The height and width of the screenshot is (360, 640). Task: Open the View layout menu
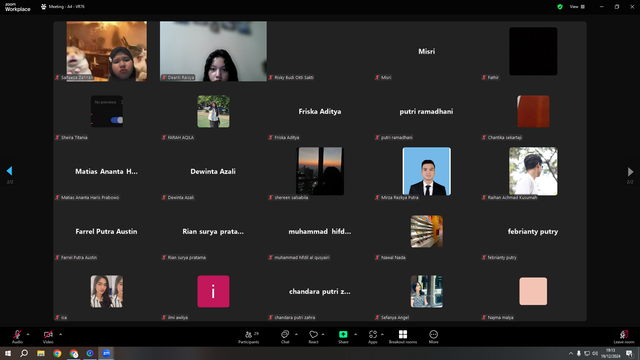(x=577, y=7)
